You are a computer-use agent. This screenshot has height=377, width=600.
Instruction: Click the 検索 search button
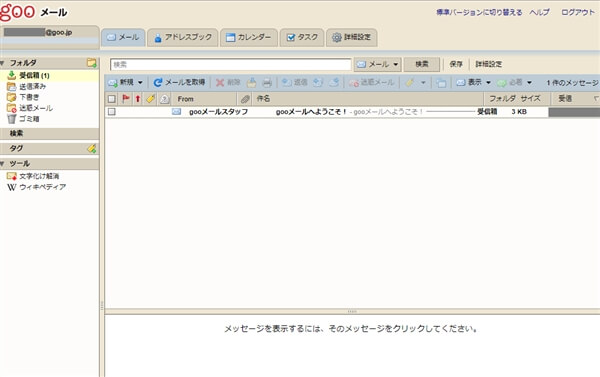(422, 64)
